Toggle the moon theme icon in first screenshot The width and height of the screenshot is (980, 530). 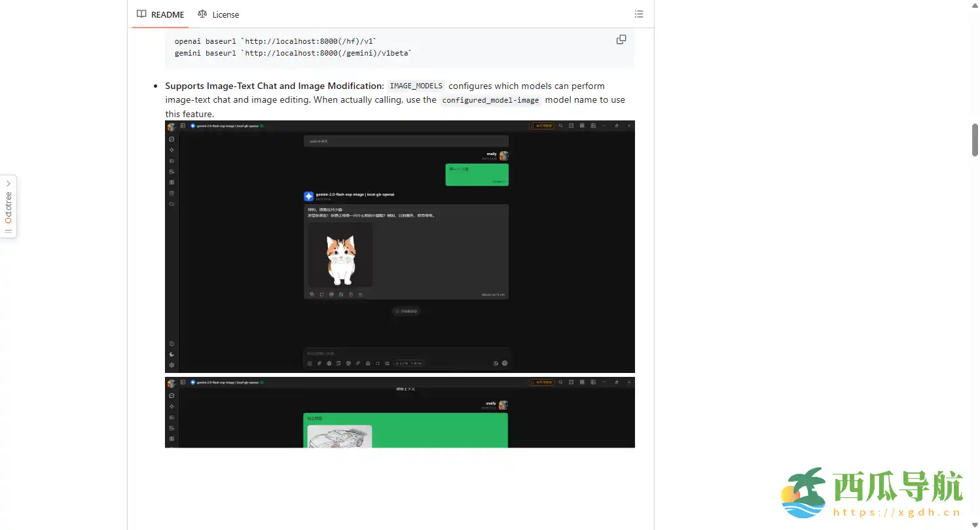(x=172, y=355)
